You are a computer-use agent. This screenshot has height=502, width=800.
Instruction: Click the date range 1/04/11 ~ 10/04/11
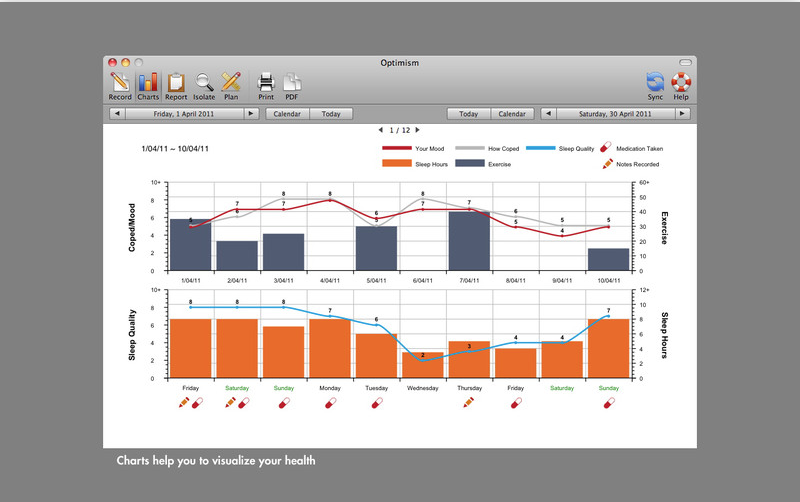175,148
